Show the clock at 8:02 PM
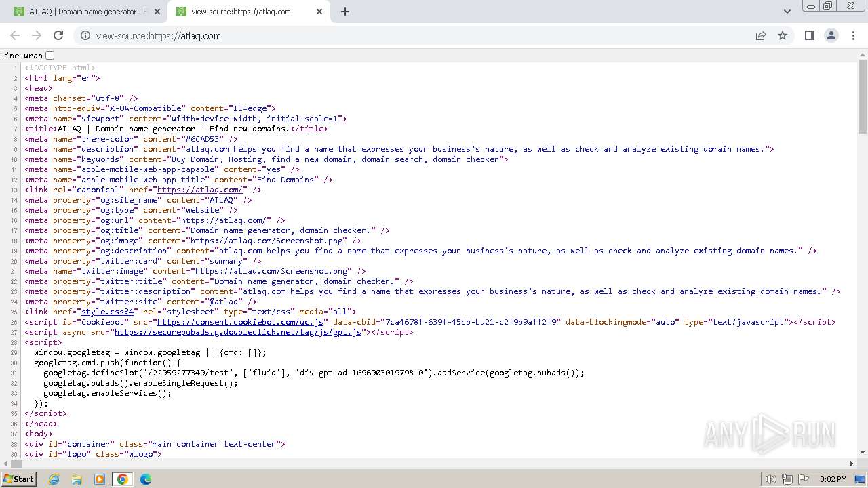The image size is (868, 488). 833,479
